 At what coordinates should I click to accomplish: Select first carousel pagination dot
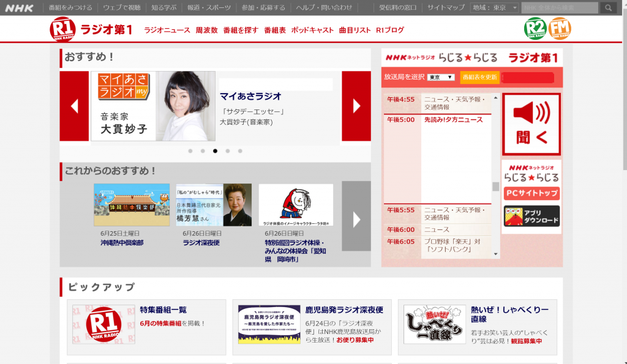pos(190,151)
